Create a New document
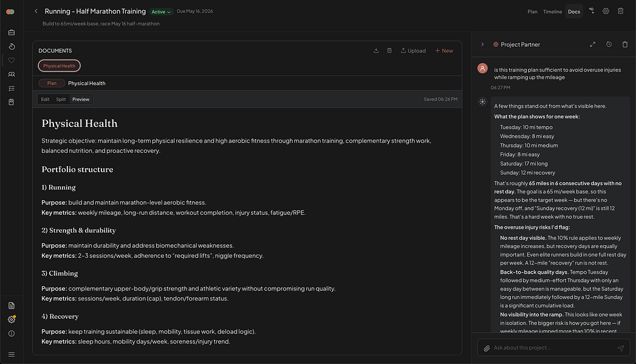This screenshot has width=636, height=364. 444,50
